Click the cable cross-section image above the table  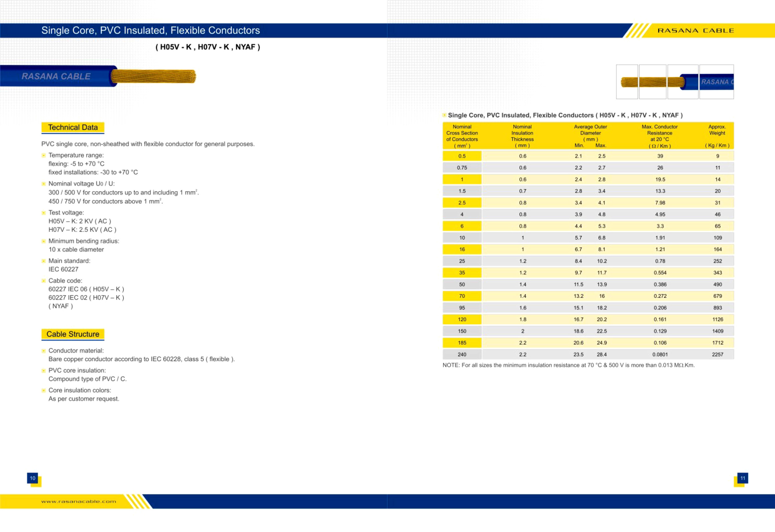(675, 82)
